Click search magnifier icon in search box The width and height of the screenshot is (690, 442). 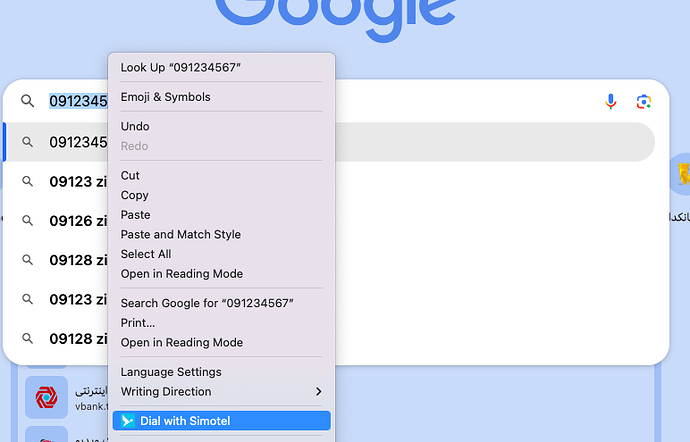point(27,101)
